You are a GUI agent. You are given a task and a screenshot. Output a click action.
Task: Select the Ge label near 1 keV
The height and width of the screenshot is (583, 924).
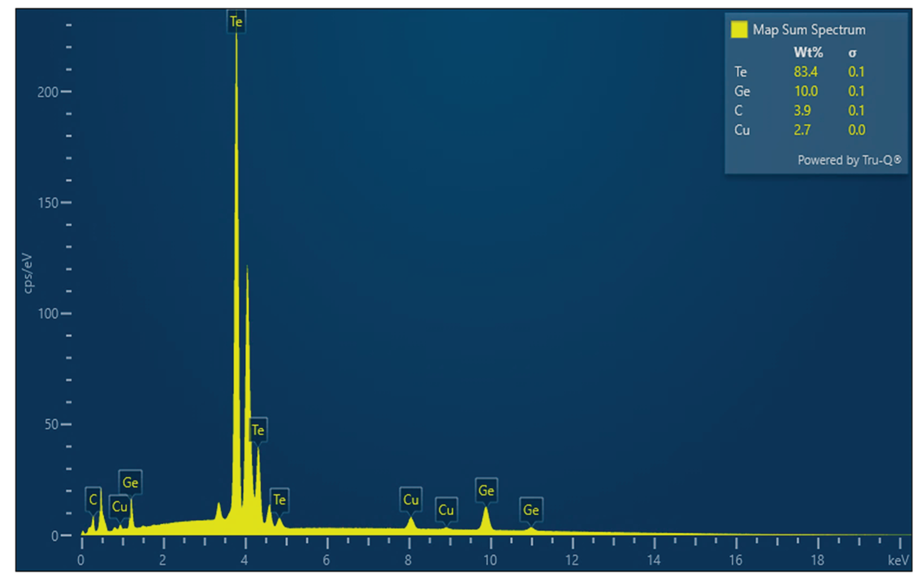130,482
